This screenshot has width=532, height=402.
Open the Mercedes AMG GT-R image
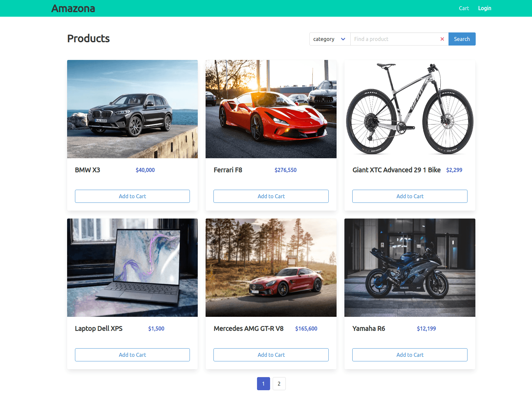click(x=271, y=268)
